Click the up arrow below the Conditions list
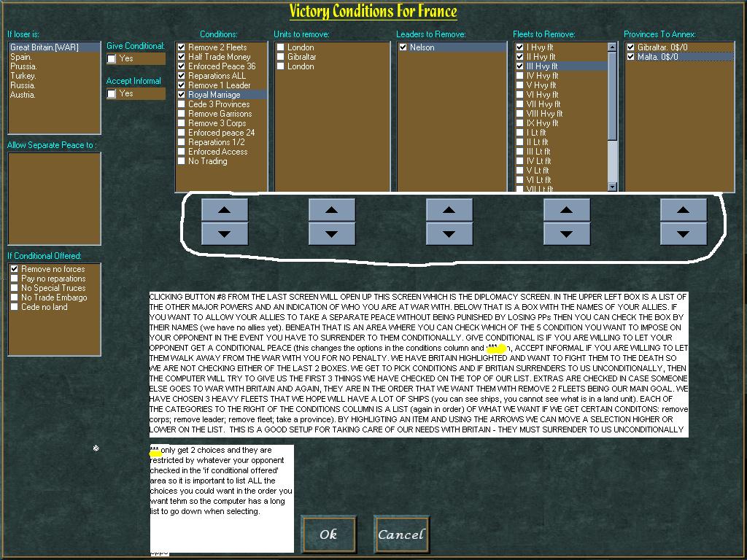This screenshot has height=560, width=747. pyautogui.click(x=224, y=210)
